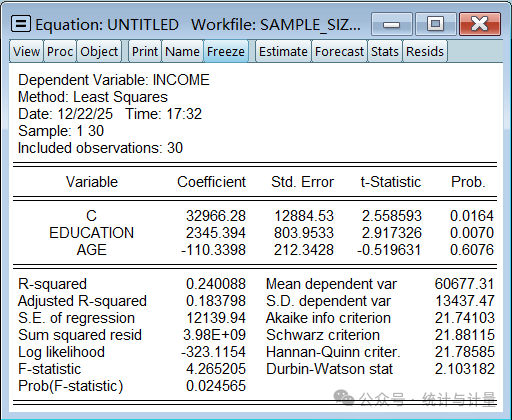Image resolution: width=512 pixels, height=420 pixels.
Task: Open the Proc menu
Action: tap(60, 51)
